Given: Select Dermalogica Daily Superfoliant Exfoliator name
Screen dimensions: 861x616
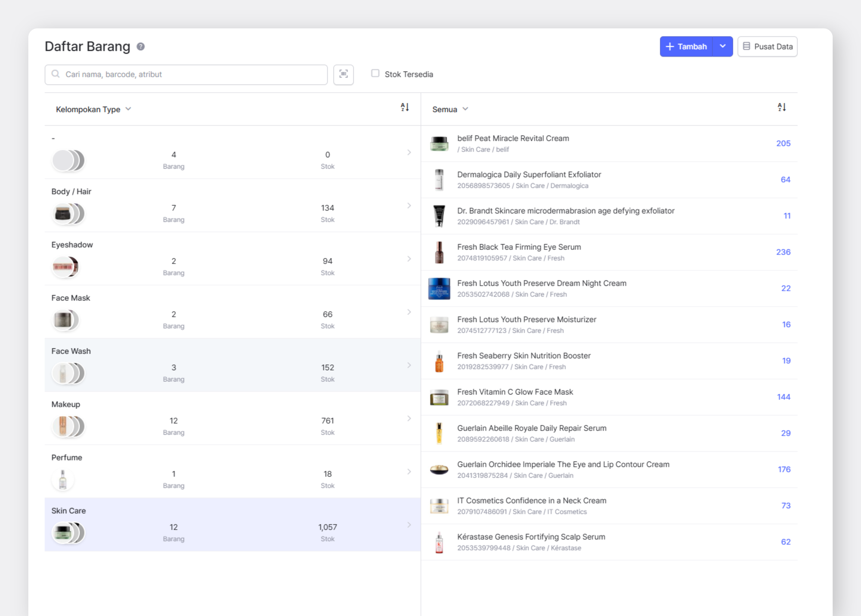Looking at the screenshot, I should (529, 174).
